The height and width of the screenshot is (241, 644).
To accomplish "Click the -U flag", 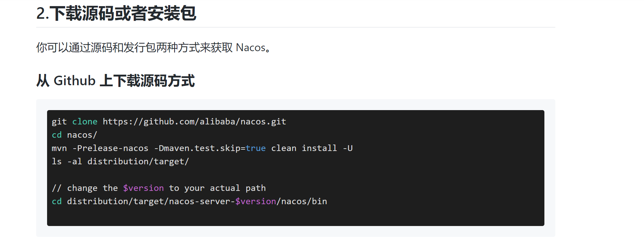I will (x=348, y=148).
